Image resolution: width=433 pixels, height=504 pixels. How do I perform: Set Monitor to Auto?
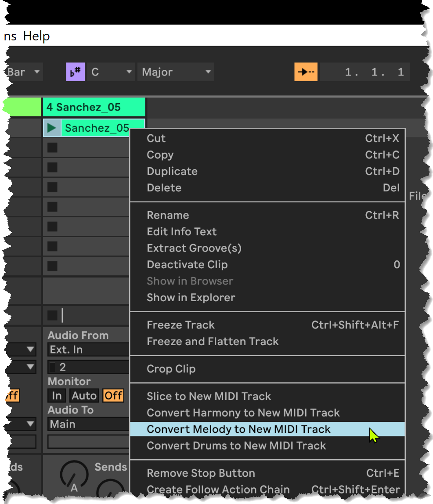[84, 396]
